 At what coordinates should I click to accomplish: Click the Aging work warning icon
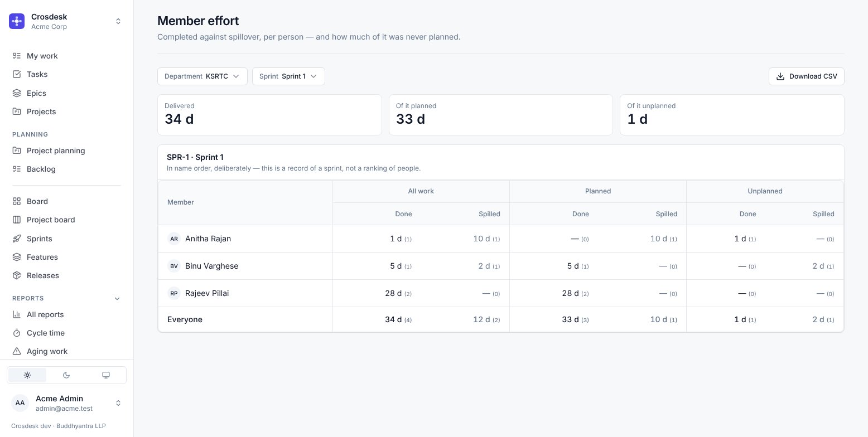(x=17, y=351)
